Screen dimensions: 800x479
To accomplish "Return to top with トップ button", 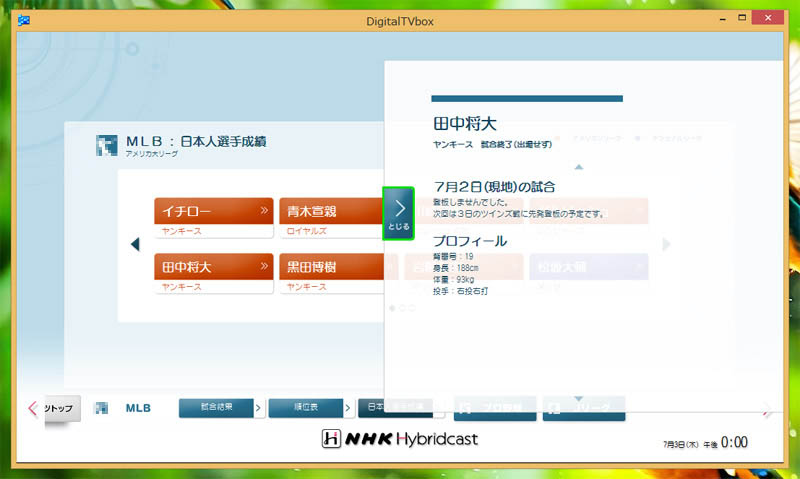I will (x=62, y=408).
